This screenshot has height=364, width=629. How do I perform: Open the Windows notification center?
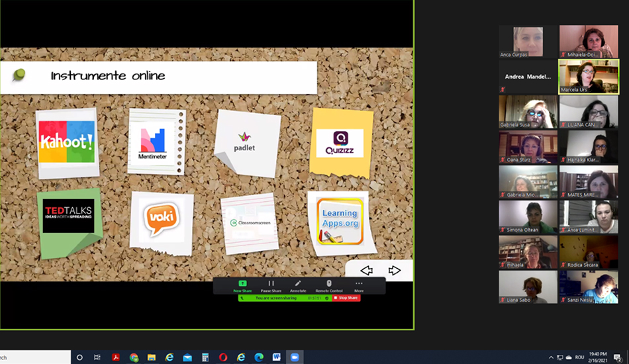618,357
